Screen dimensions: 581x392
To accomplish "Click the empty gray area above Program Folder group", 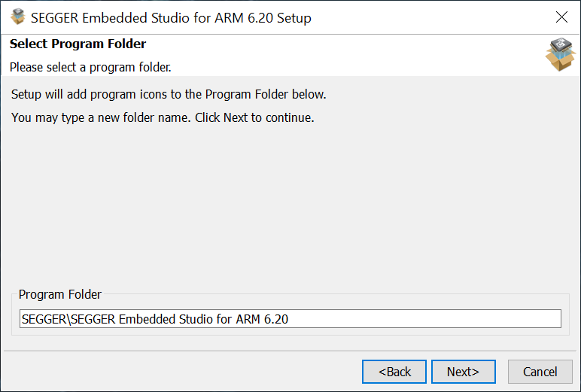I will click(x=290, y=211).
